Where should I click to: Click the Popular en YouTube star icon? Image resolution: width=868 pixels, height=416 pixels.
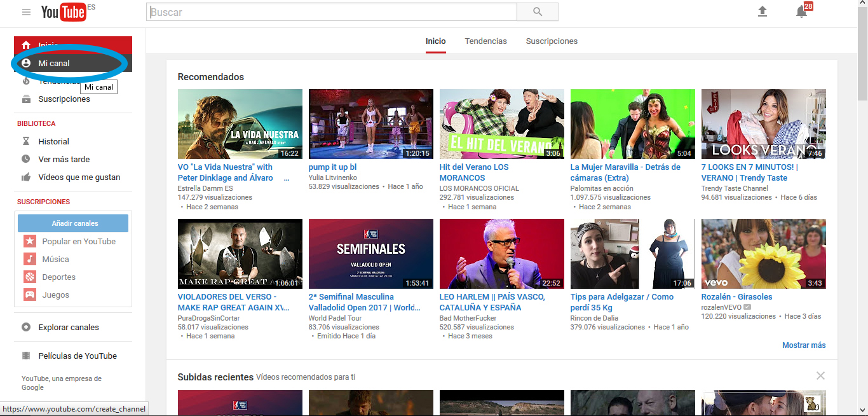pyautogui.click(x=30, y=241)
